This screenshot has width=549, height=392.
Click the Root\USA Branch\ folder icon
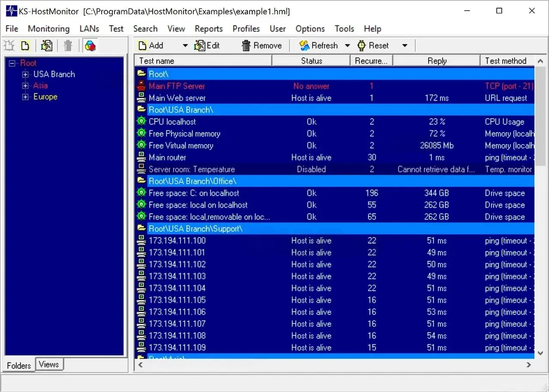[x=141, y=109]
